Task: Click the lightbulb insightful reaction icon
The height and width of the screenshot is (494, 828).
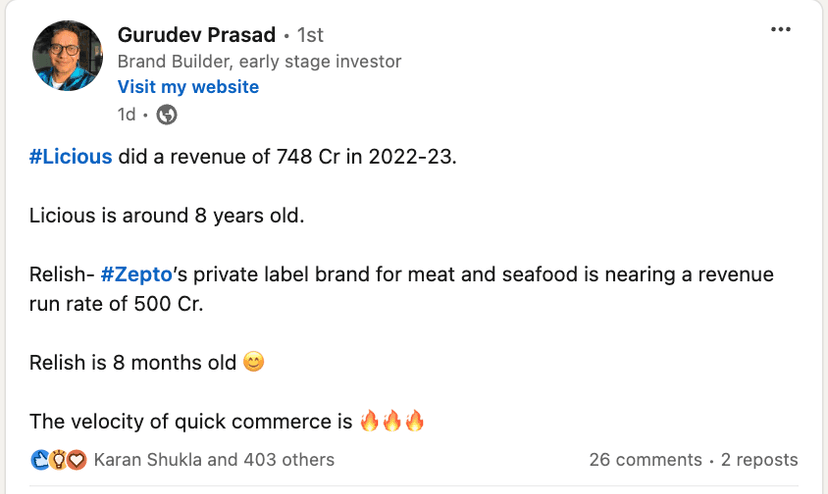Action: click(58, 460)
